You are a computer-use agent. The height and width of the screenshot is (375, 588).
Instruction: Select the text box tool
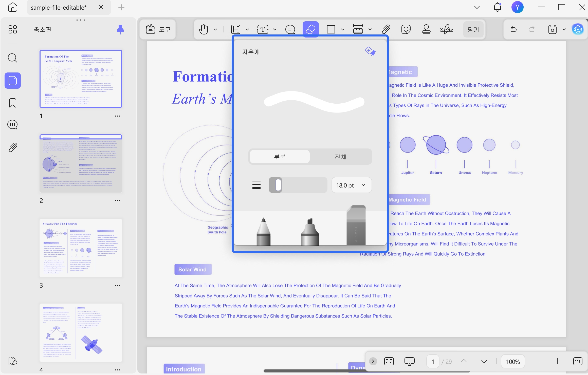coord(263,29)
